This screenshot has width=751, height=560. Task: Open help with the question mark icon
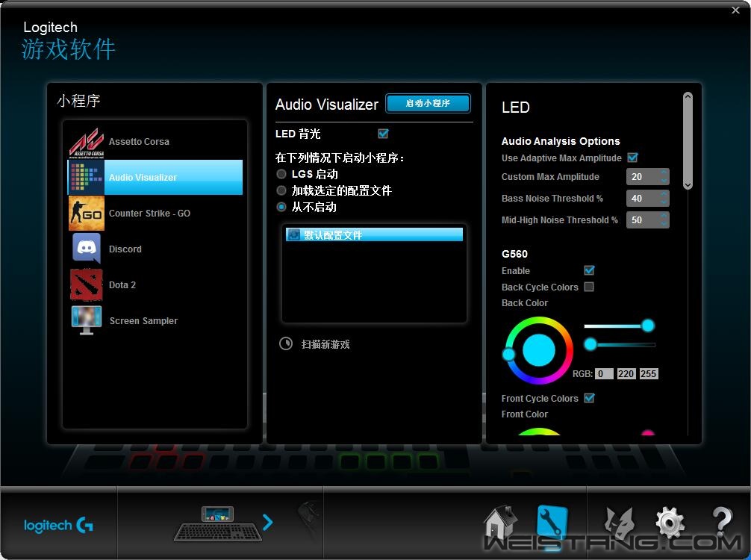(x=722, y=522)
